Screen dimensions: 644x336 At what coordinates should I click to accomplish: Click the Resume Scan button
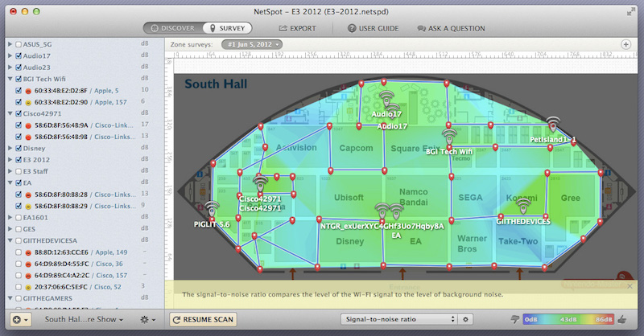point(203,319)
